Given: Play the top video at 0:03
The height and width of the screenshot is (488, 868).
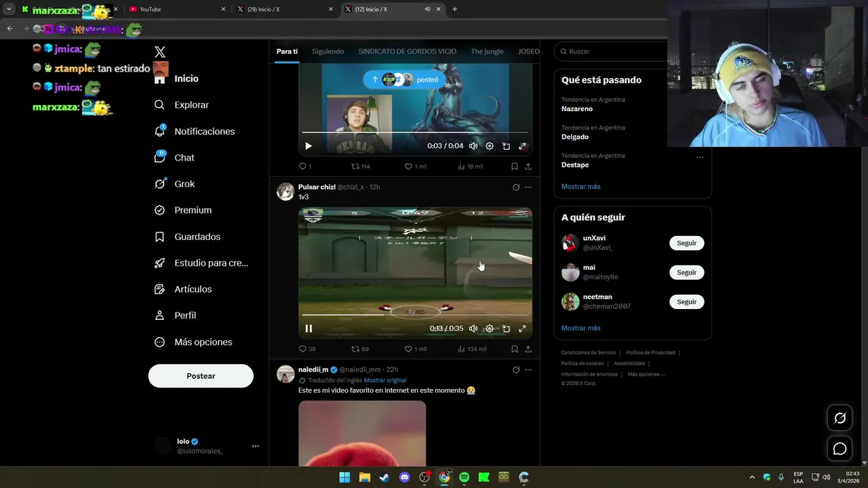Looking at the screenshot, I should pyautogui.click(x=309, y=146).
